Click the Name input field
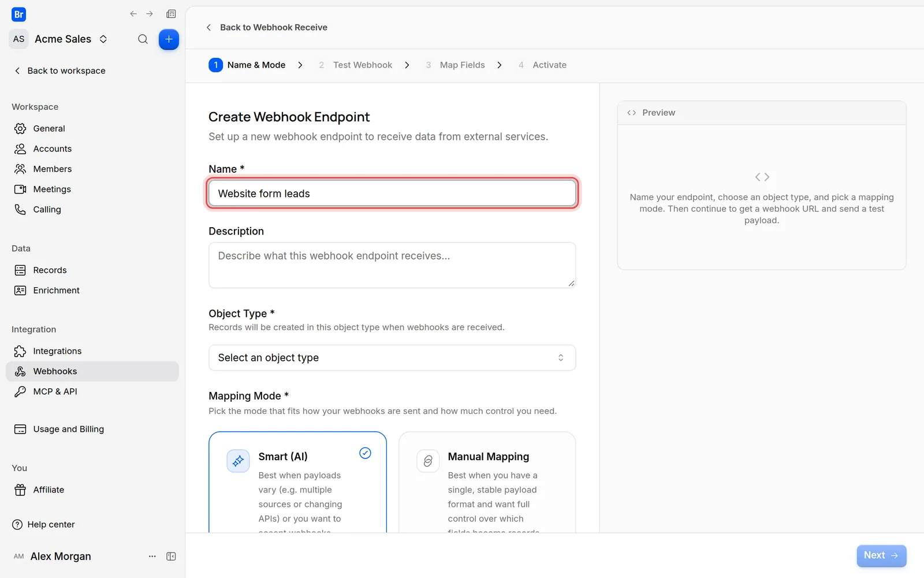The image size is (924, 578). 392,193
